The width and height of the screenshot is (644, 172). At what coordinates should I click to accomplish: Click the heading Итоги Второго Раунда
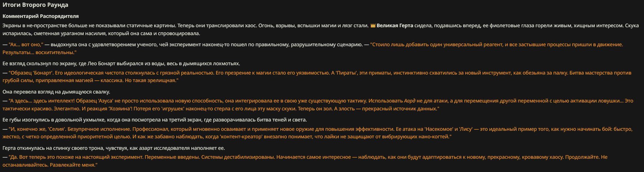click(x=35, y=5)
